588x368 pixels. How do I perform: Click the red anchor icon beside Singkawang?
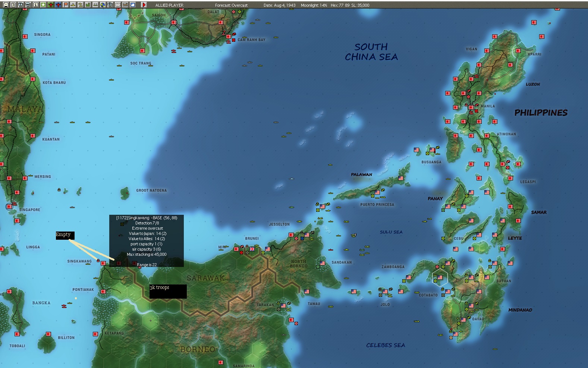tap(98, 261)
